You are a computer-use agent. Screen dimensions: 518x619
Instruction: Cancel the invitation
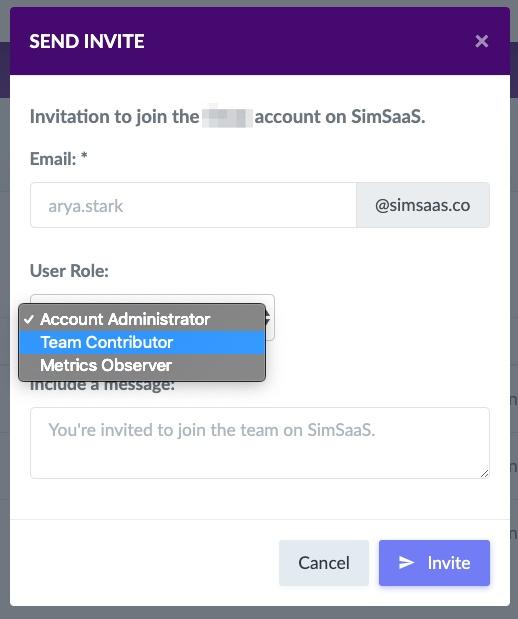click(x=324, y=563)
